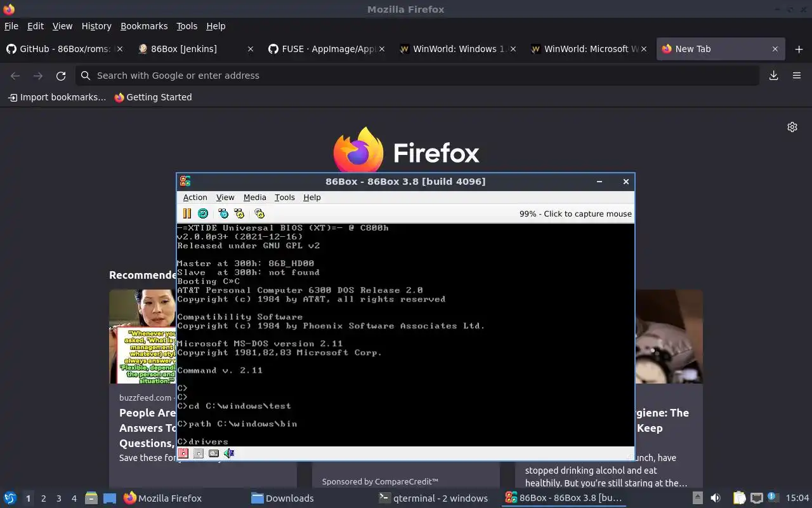Click the hard disk status icon in 86Box
Image resolution: width=812 pixels, height=508 pixels.
coord(214,453)
